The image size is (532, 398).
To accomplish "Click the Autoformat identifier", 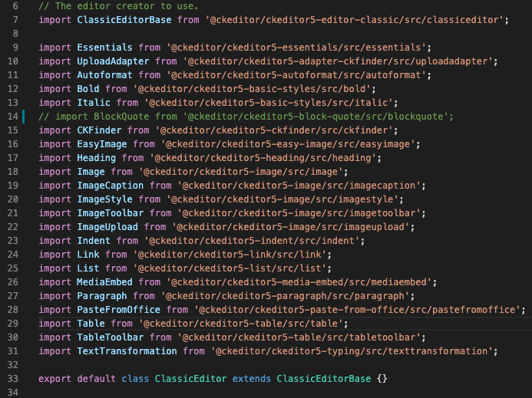I will 104,75.
